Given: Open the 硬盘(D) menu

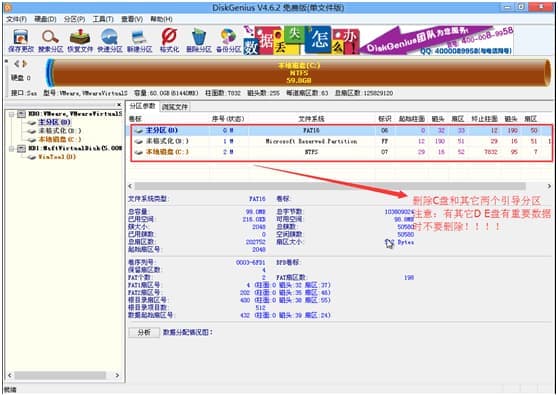Looking at the screenshot, I should tap(45, 19).
